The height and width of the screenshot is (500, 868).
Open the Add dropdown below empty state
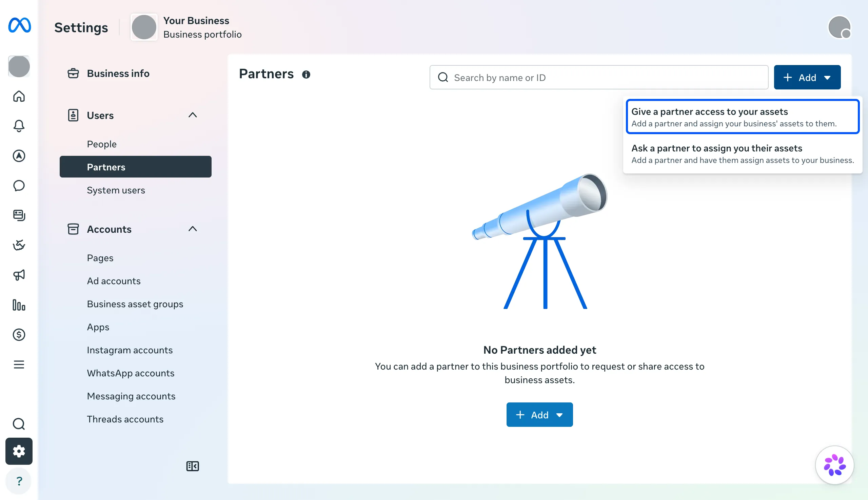tap(539, 415)
